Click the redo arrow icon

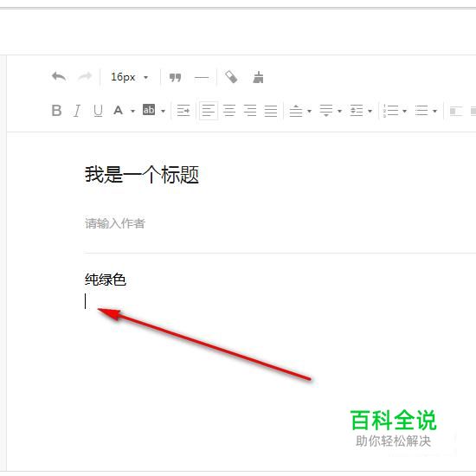click(85, 77)
